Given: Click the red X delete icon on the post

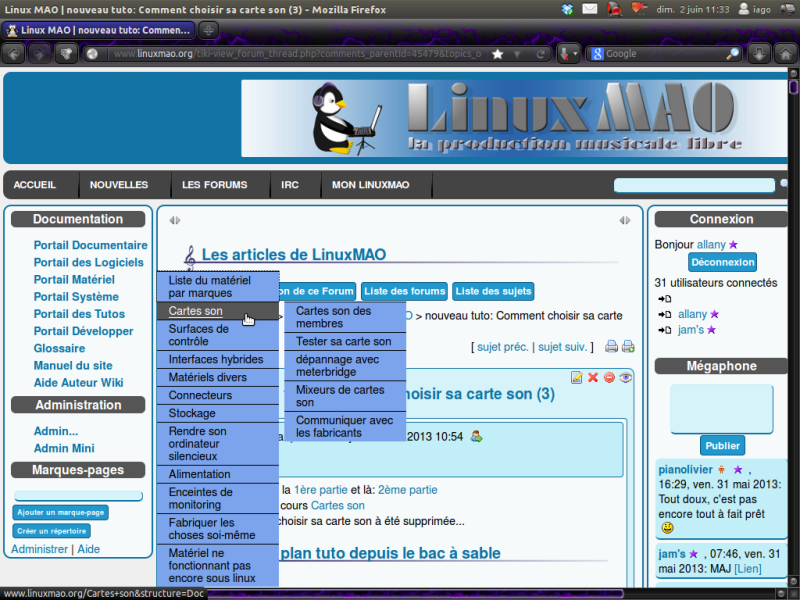Looking at the screenshot, I should click(593, 378).
